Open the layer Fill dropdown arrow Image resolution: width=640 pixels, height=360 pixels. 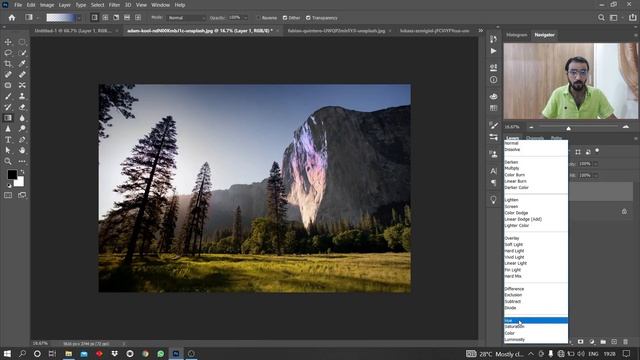click(596, 175)
